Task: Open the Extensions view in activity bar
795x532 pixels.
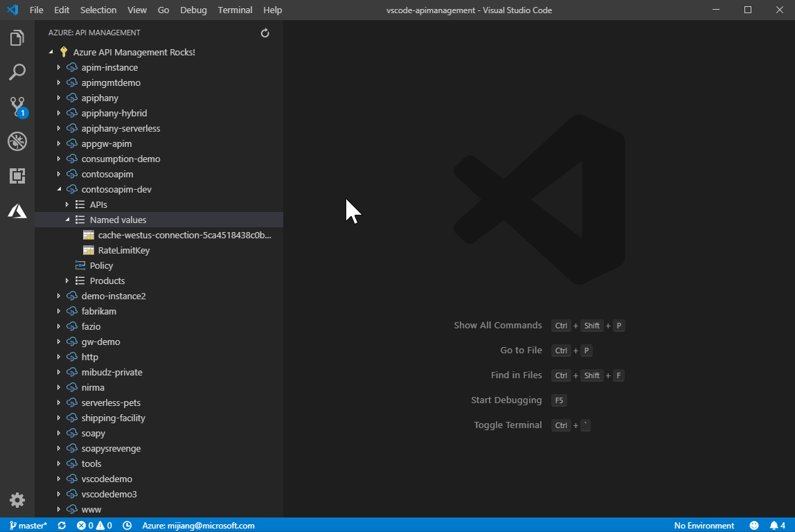Action: click(x=17, y=176)
